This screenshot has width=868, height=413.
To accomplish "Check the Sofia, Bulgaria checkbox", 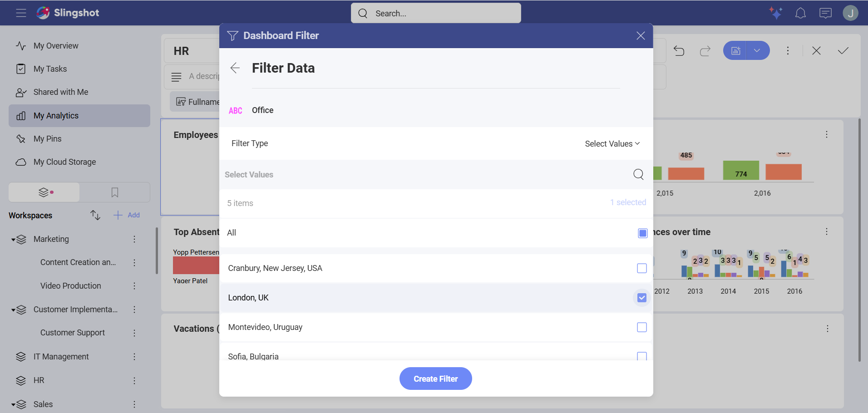I will [642, 356].
